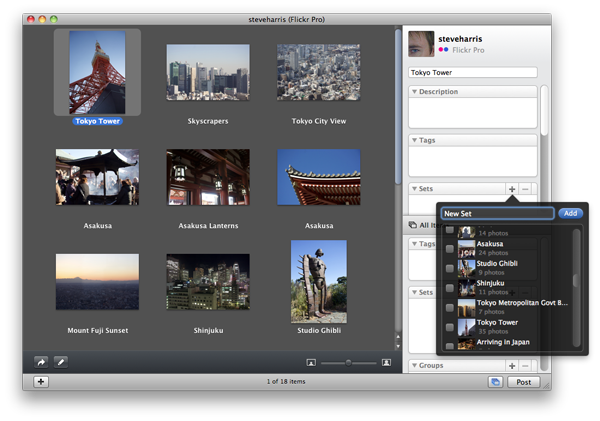Viewport: 600px width, 421px height.
Task: Click the plus icon in Groups header
Action: [x=512, y=366]
